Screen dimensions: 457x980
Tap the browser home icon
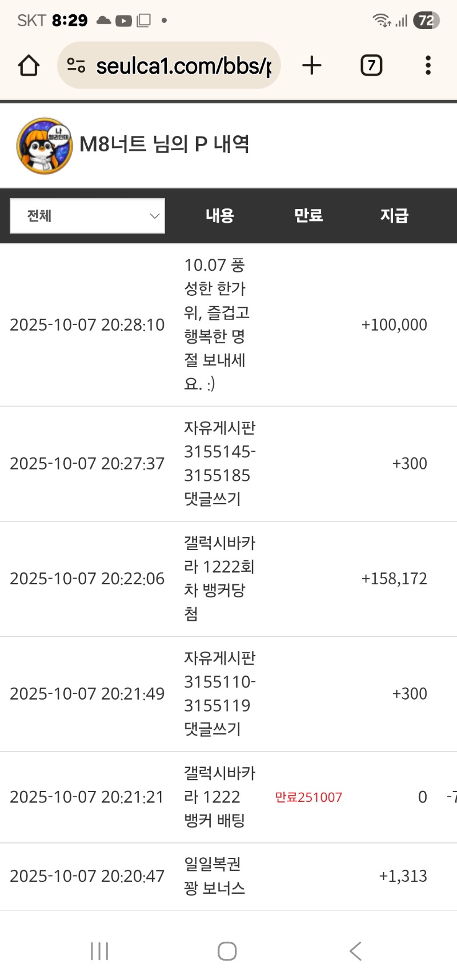(x=29, y=66)
